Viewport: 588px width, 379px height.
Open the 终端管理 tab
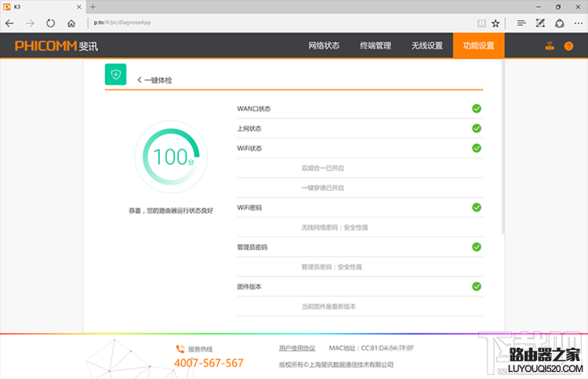376,45
